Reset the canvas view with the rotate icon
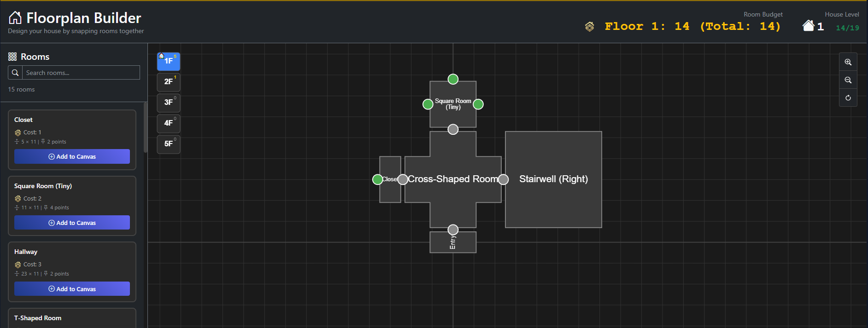The height and width of the screenshot is (328, 868). (x=848, y=98)
